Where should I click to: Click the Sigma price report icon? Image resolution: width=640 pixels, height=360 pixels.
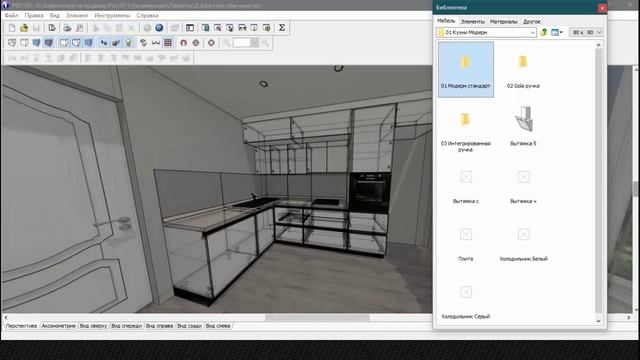[x=282, y=28]
